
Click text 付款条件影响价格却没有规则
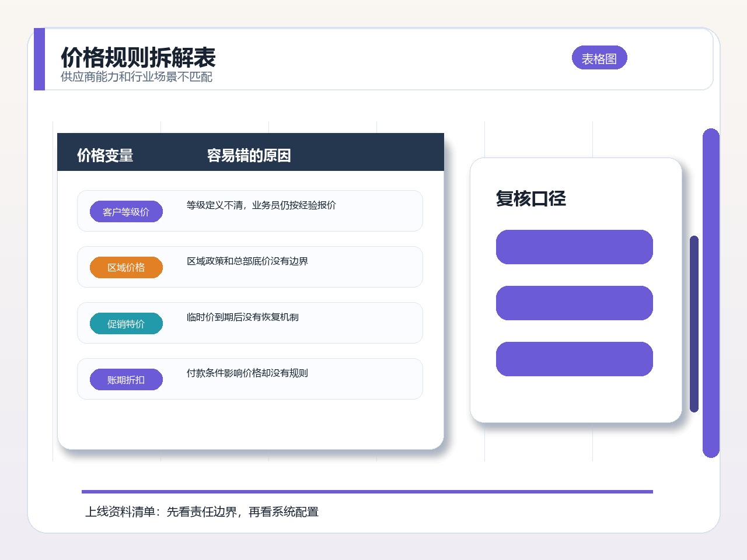[247, 373]
